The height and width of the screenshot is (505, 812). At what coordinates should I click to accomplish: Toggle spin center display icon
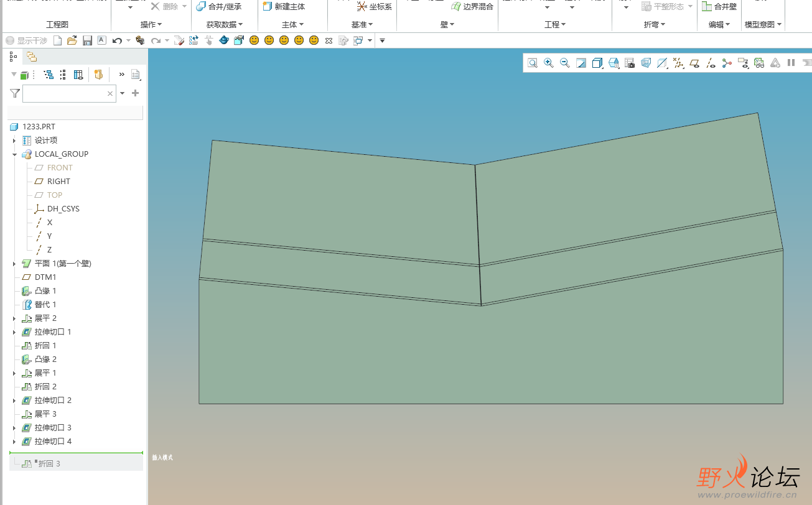click(727, 63)
